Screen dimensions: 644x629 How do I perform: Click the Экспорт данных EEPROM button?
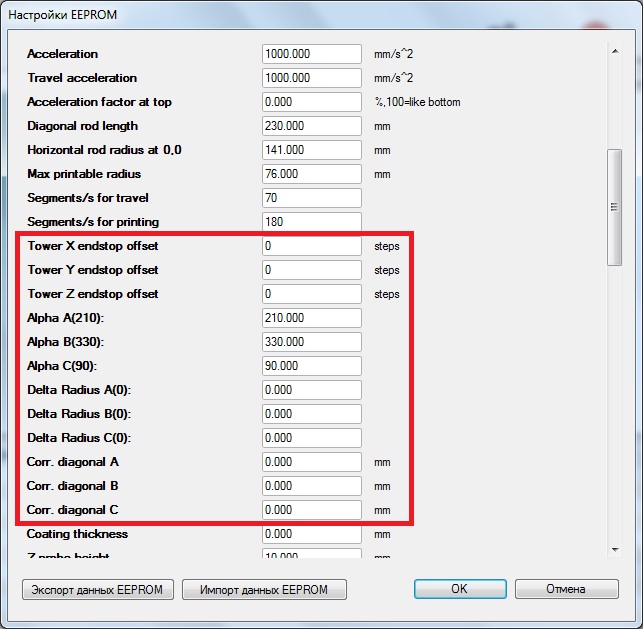pyautogui.click(x=98, y=590)
